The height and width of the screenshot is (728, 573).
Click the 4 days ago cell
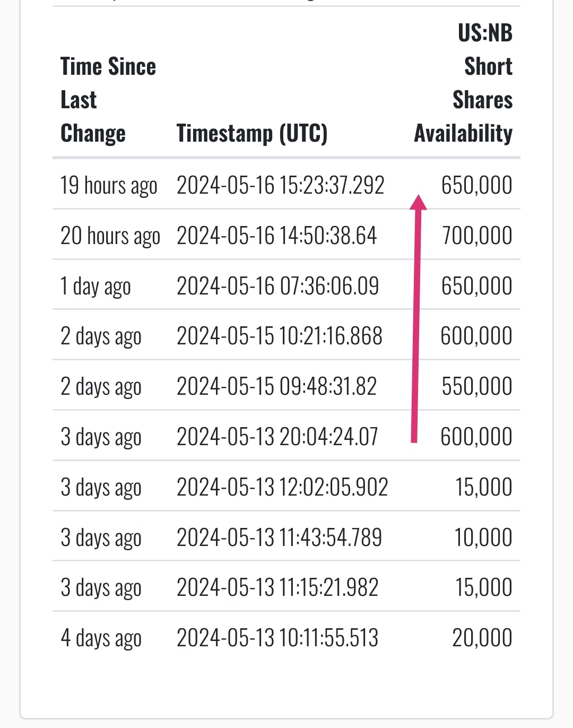click(101, 638)
